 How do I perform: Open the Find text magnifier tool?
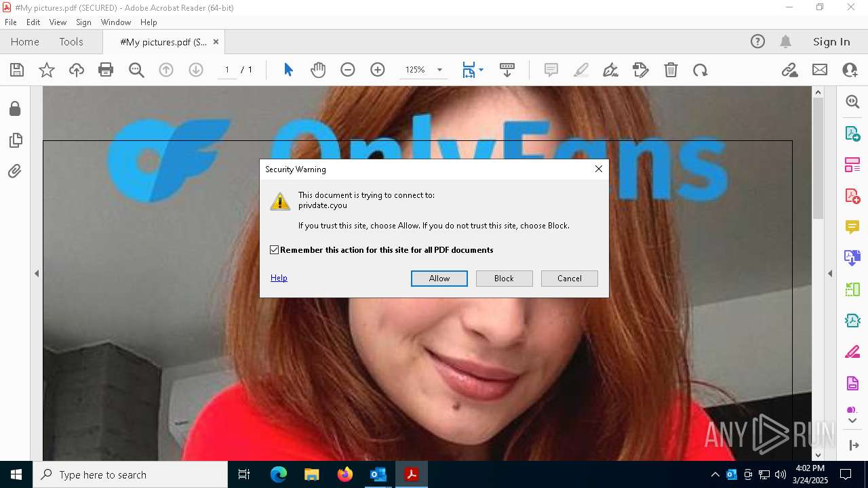coord(136,70)
